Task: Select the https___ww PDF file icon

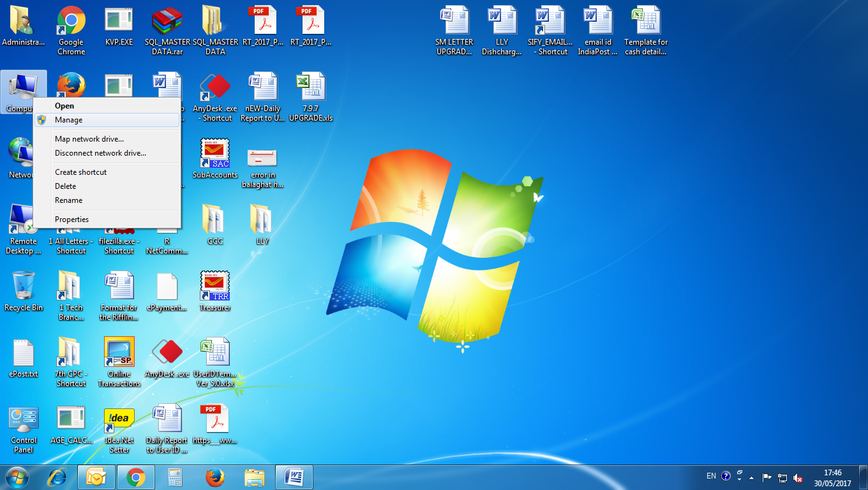Action: (215, 424)
